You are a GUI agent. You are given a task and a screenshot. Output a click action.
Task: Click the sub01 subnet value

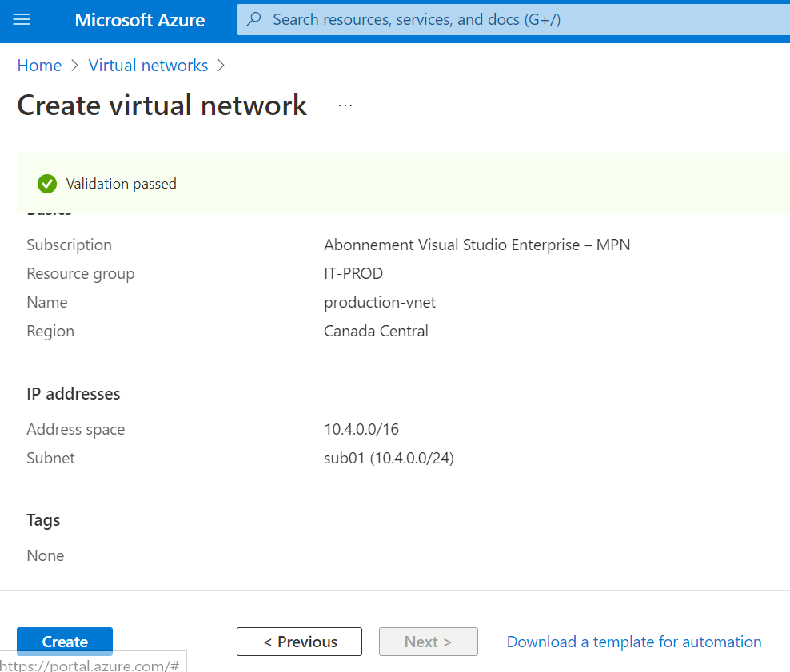389,458
